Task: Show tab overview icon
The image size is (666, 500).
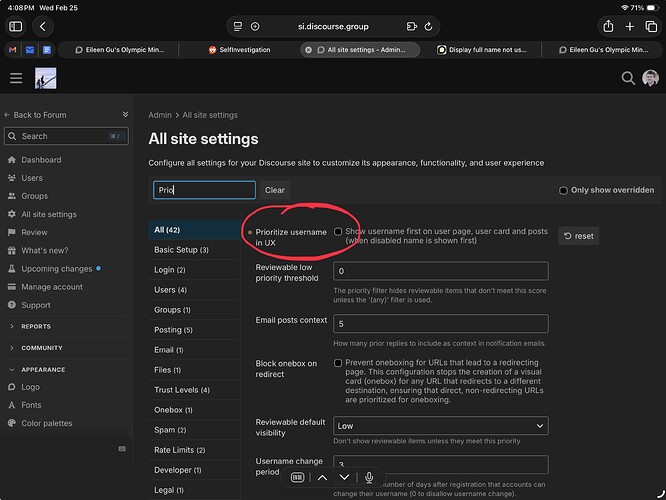Action: pyautogui.click(x=651, y=26)
